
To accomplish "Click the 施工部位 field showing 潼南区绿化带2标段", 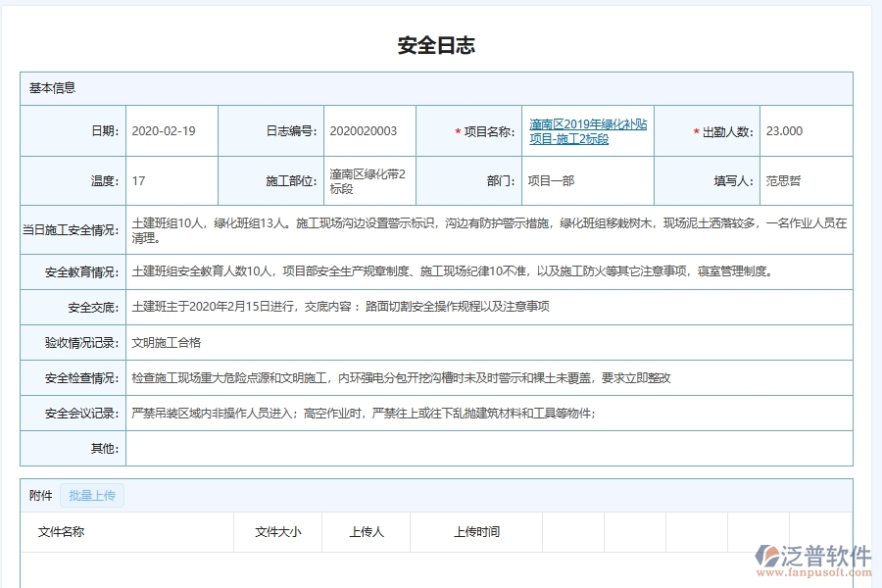I will [x=367, y=179].
